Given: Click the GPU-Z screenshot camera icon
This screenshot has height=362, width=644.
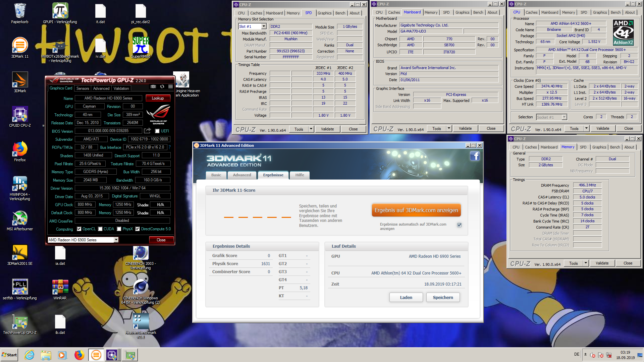Looking at the screenshot, I should (x=153, y=87).
